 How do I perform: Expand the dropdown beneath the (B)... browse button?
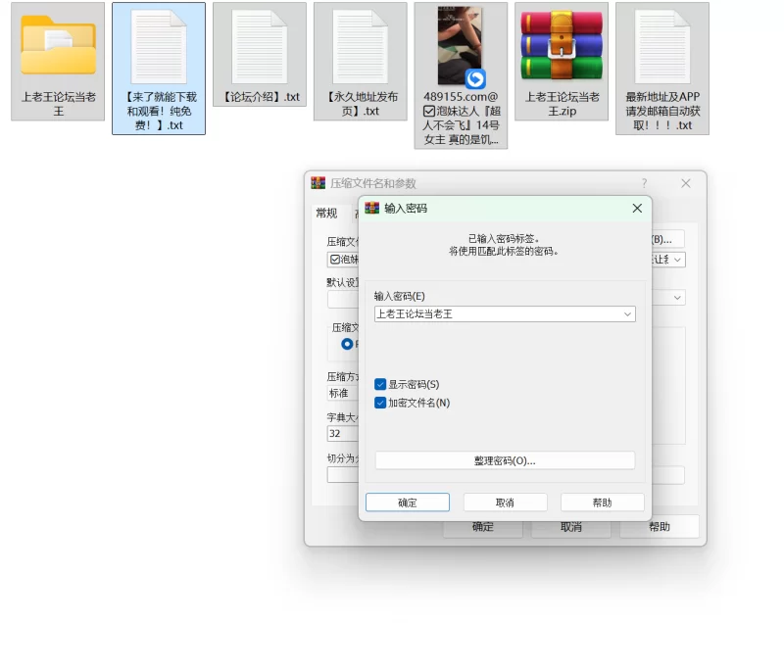coord(677,260)
